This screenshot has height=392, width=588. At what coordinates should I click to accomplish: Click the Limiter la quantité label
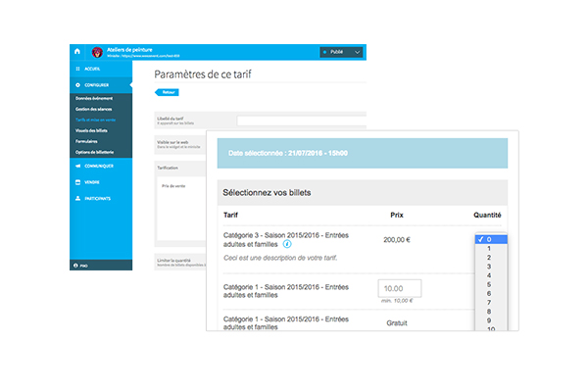point(173,260)
